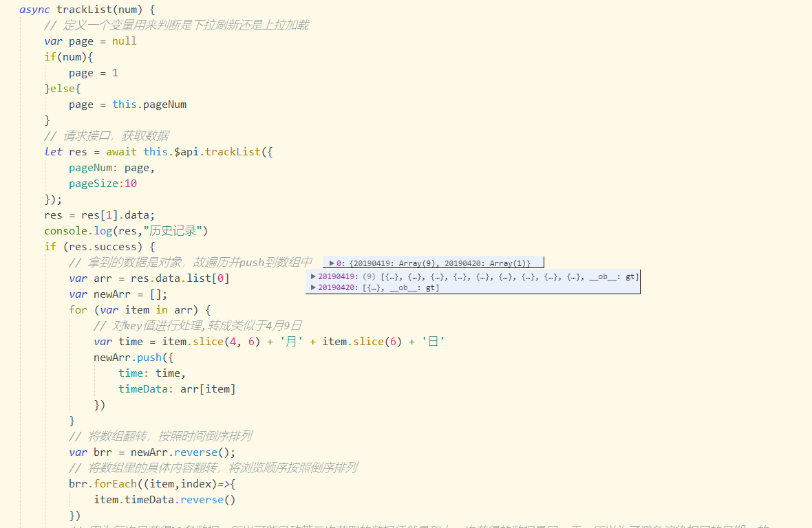
Task: Click the comment '// 将数组翻转，按照时间倒序排列'
Action: click(x=160, y=437)
